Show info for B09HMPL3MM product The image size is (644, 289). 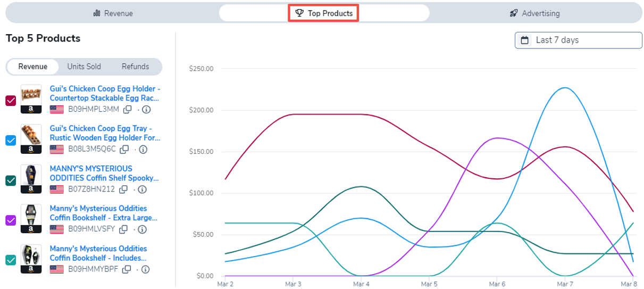(x=146, y=109)
